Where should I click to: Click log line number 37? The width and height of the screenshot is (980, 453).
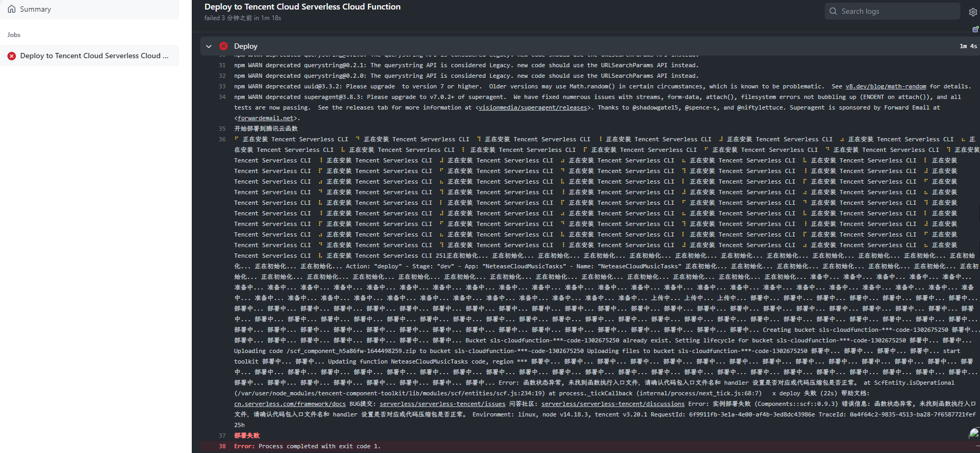coord(222,436)
